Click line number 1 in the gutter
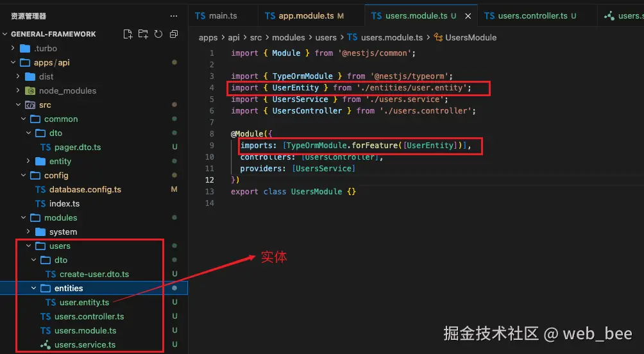 point(212,53)
